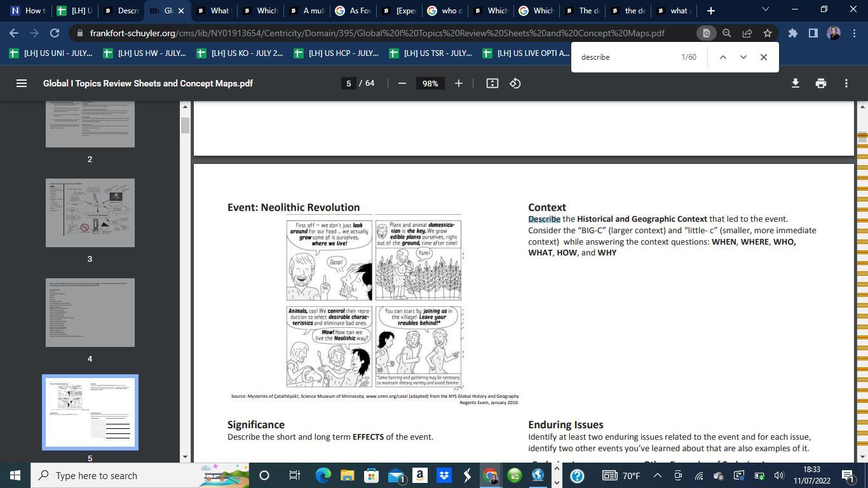Open the 70°F weather widget
Screen dimensions: 868x488
[x=621, y=475]
